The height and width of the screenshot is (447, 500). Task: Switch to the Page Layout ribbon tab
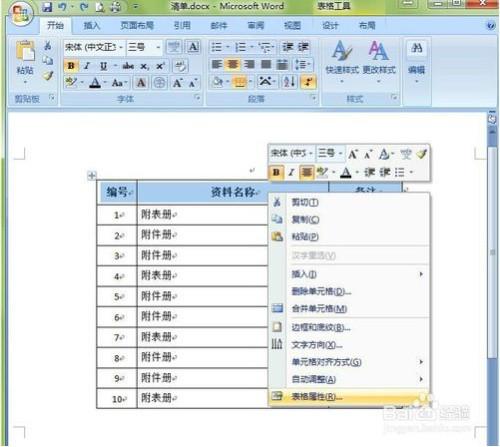pyautogui.click(x=137, y=25)
